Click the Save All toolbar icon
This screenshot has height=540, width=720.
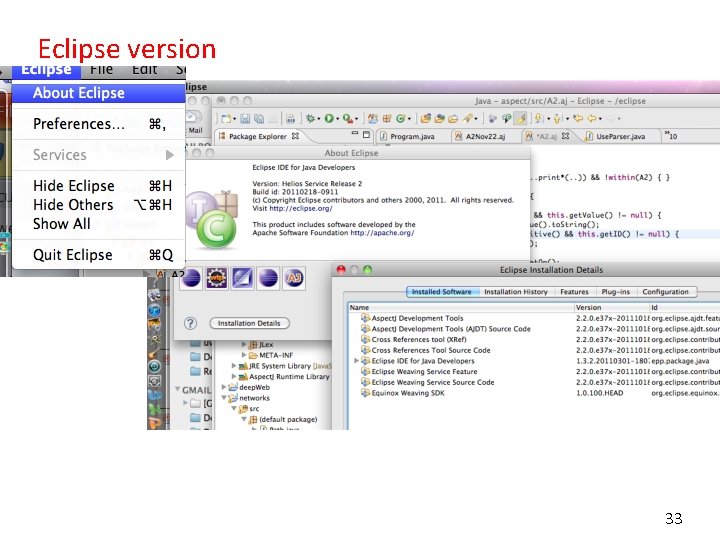[259, 119]
